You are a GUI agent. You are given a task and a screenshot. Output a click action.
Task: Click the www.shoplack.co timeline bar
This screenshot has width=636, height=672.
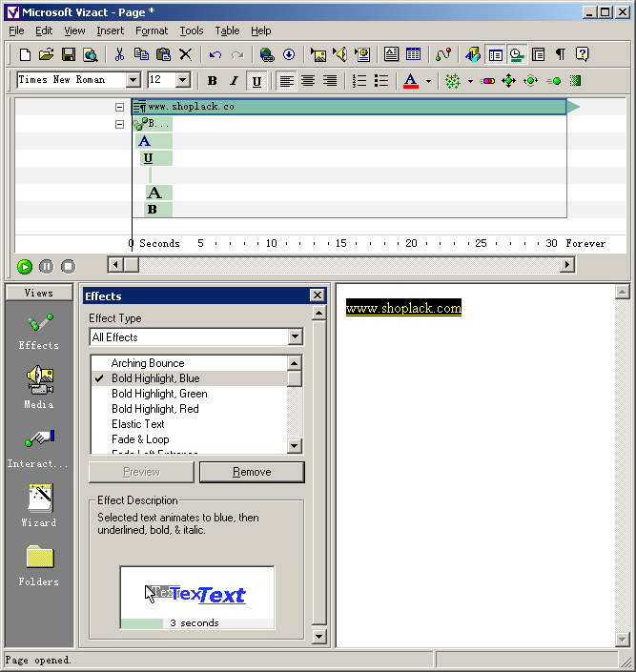point(349,107)
